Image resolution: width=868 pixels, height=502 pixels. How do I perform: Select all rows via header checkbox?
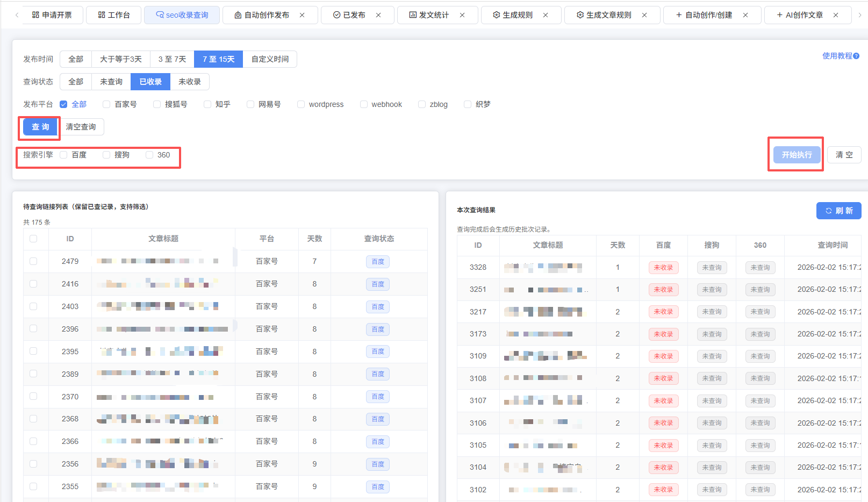[x=33, y=239]
